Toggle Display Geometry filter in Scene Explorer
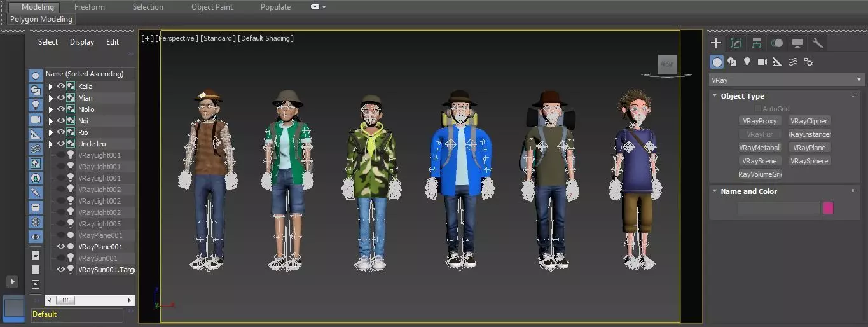Image resolution: width=868 pixels, height=327 pixels. [x=36, y=76]
